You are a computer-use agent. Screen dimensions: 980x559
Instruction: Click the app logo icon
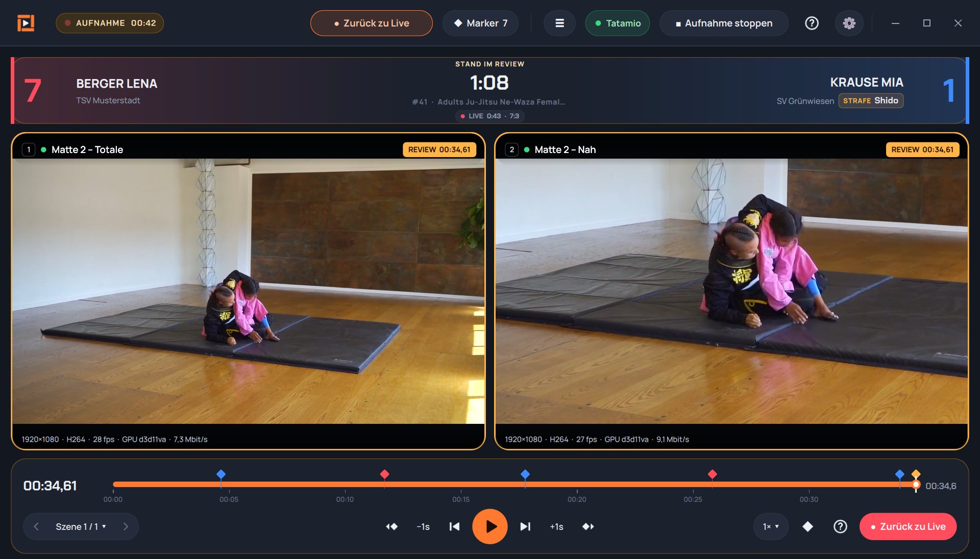point(26,23)
